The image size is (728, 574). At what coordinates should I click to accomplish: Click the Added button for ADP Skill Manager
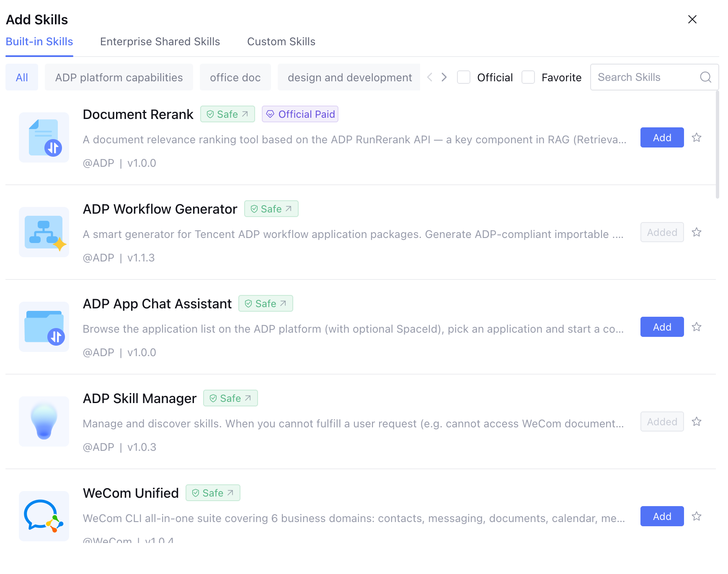pos(662,421)
